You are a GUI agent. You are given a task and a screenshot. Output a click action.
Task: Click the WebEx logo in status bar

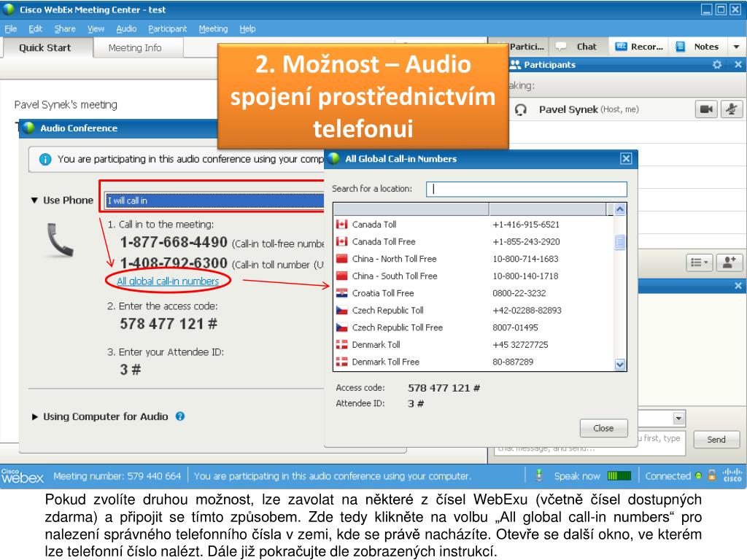22,475
